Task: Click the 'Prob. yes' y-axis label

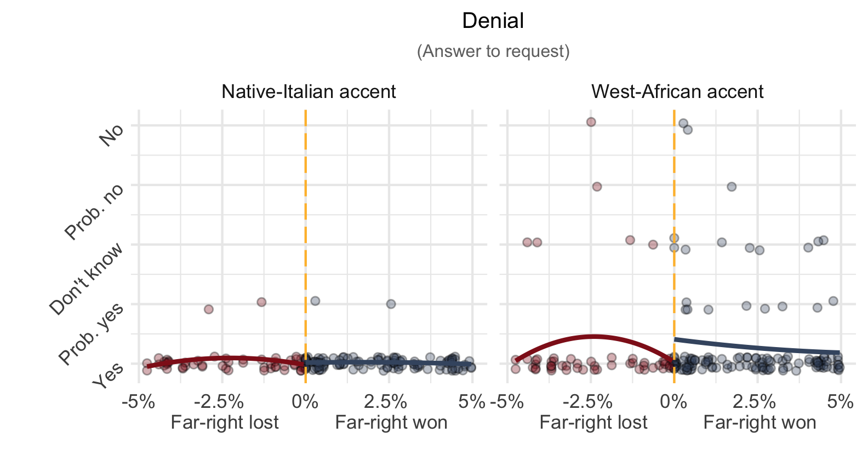Action: 92,333
